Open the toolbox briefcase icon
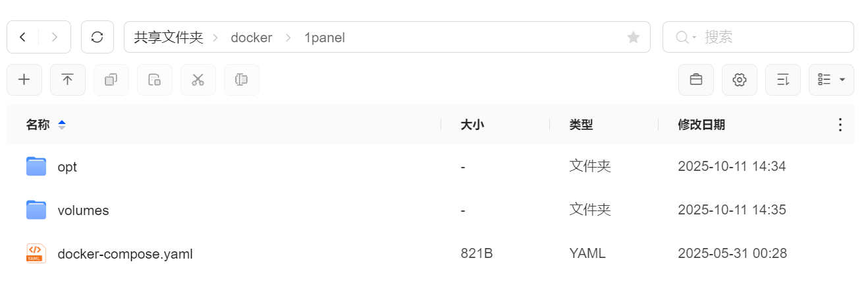The width and height of the screenshot is (868, 285). point(696,80)
